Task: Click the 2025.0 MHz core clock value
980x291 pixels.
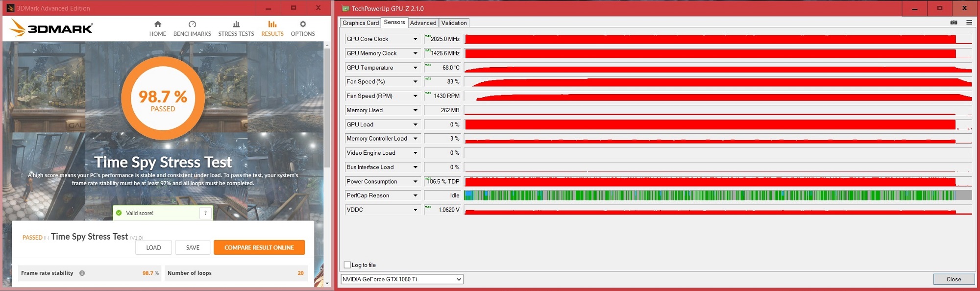Action: click(x=442, y=39)
